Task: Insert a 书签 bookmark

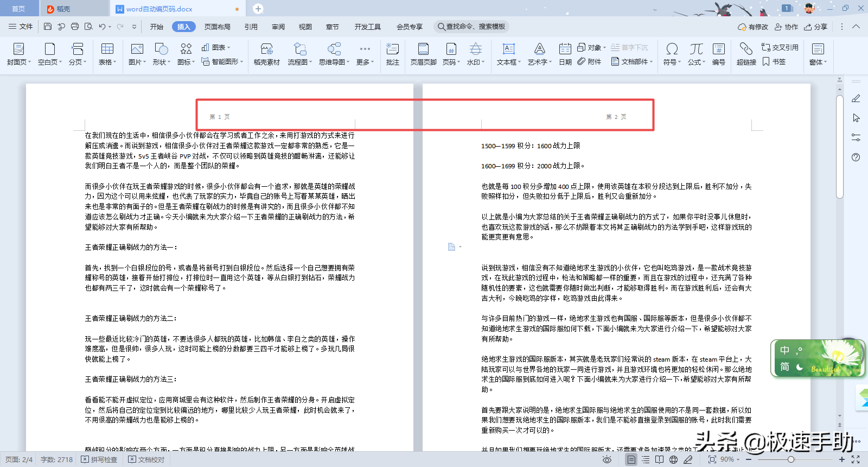Action: (x=774, y=62)
